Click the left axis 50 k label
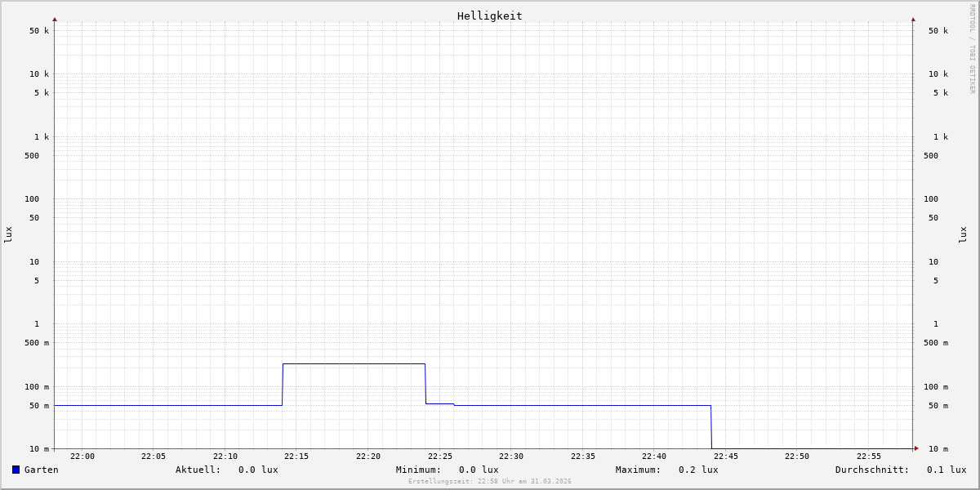The width and height of the screenshot is (980, 490). coord(39,31)
